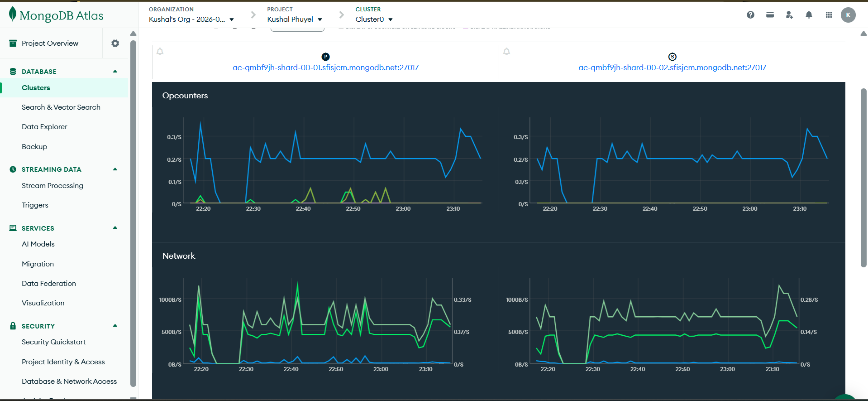Click shard-00-02 Opcounters chart

pyautogui.click(x=679, y=160)
